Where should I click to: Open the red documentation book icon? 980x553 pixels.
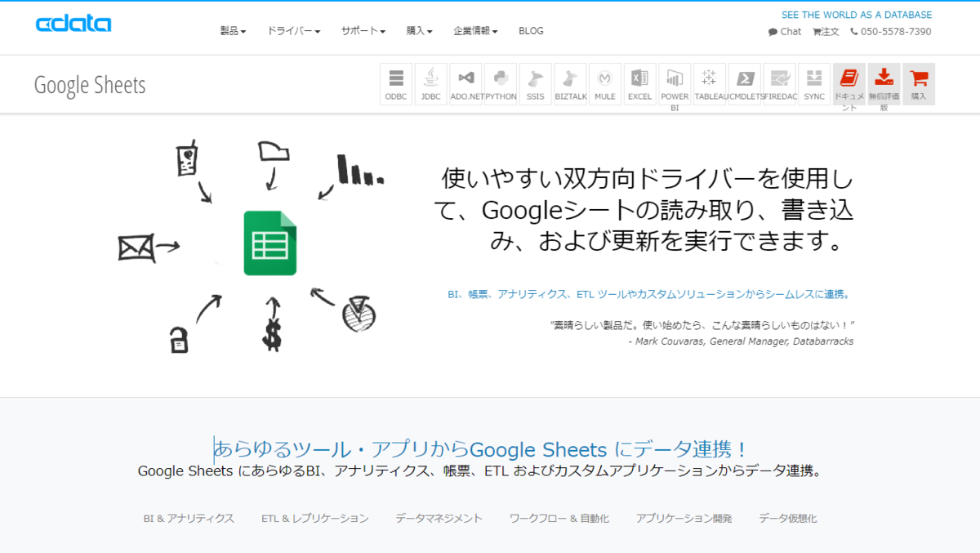(x=849, y=84)
